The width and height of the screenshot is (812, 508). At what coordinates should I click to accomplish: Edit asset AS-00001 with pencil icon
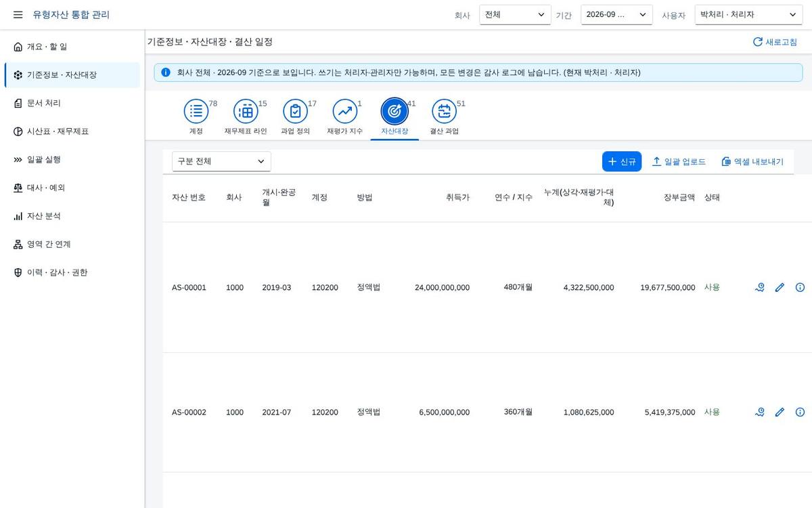pos(780,288)
